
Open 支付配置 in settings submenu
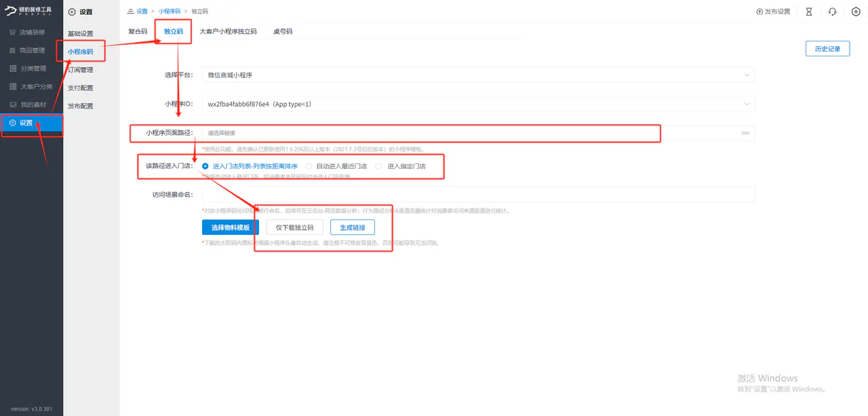tap(81, 88)
